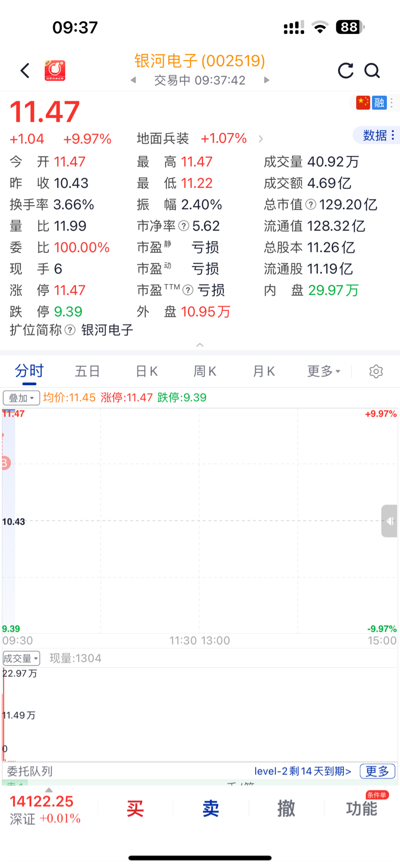Open chart settings gear icon
This screenshot has height=868, width=400.
(376, 371)
